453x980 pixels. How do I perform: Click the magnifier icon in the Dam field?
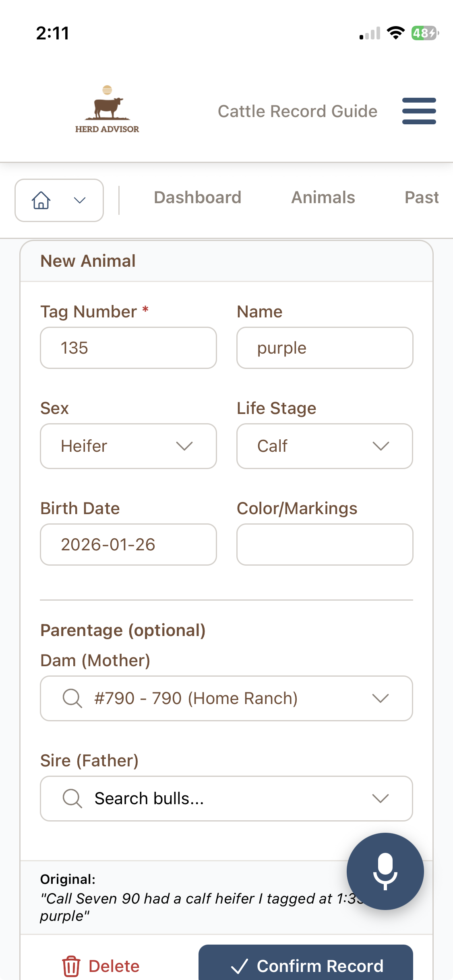72,698
